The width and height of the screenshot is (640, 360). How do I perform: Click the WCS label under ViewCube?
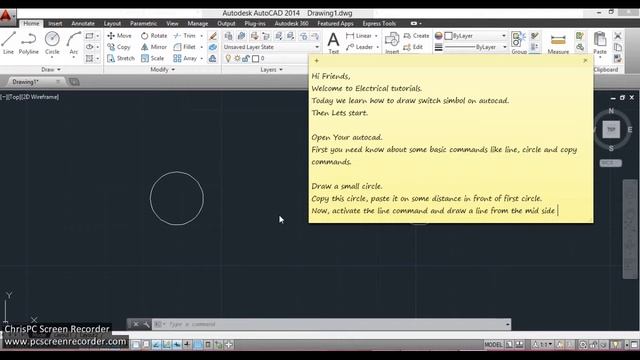(x=611, y=163)
